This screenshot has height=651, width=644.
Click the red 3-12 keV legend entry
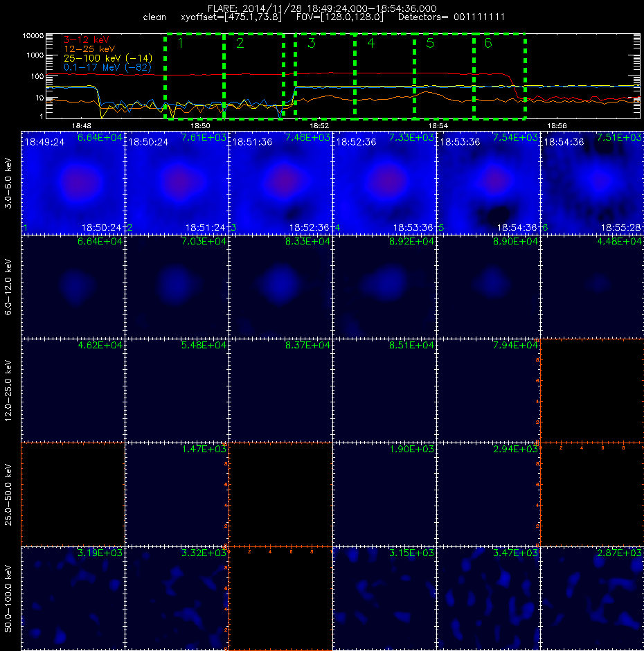[x=87, y=40]
